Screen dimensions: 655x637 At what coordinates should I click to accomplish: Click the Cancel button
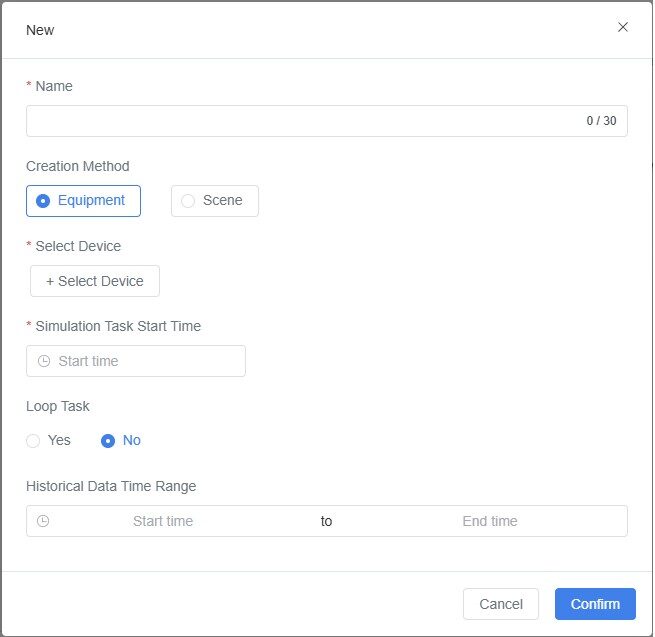[x=501, y=604]
